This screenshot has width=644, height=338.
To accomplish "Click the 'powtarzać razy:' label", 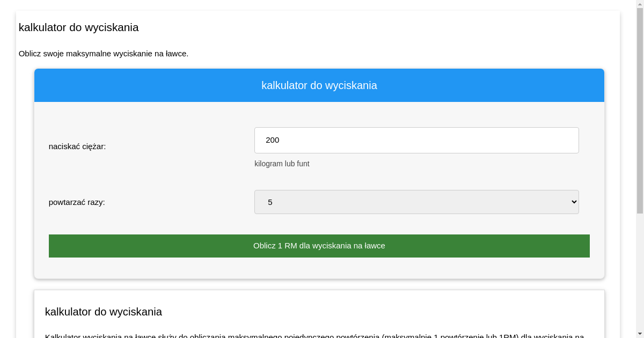I will pyautogui.click(x=77, y=202).
